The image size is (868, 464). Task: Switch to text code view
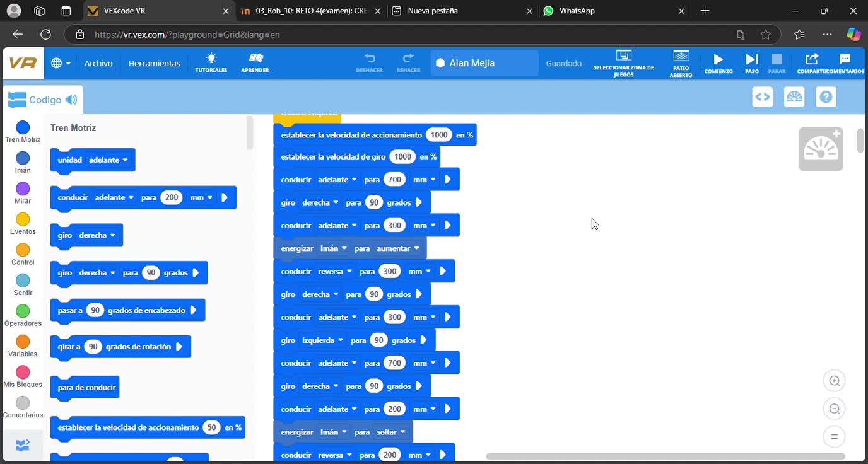point(762,96)
